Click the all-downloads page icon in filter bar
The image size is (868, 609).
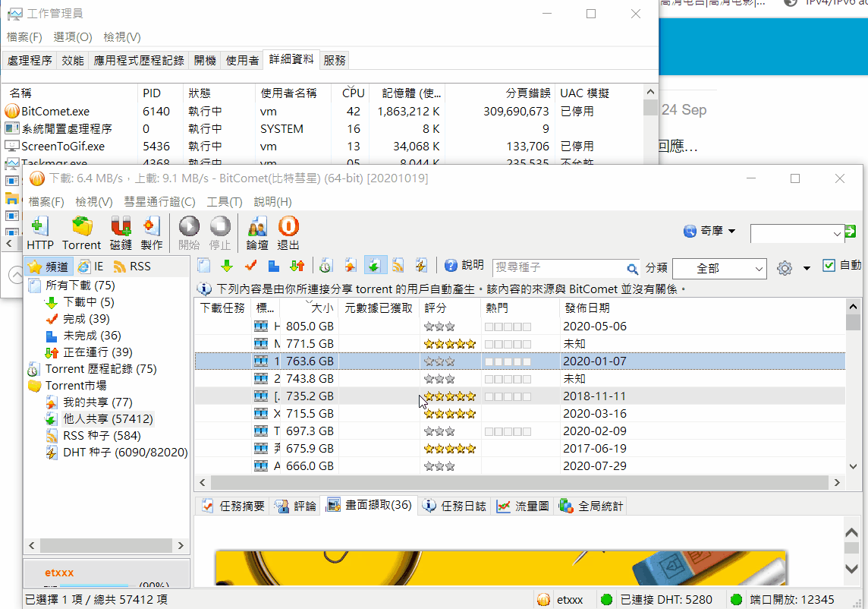[x=203, y=266]
